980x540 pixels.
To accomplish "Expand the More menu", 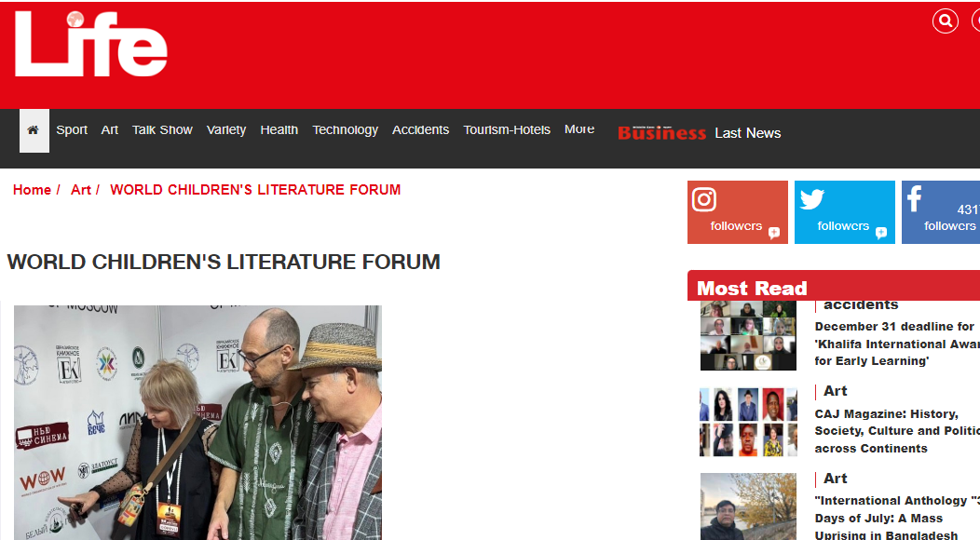I will coord(579,128).
